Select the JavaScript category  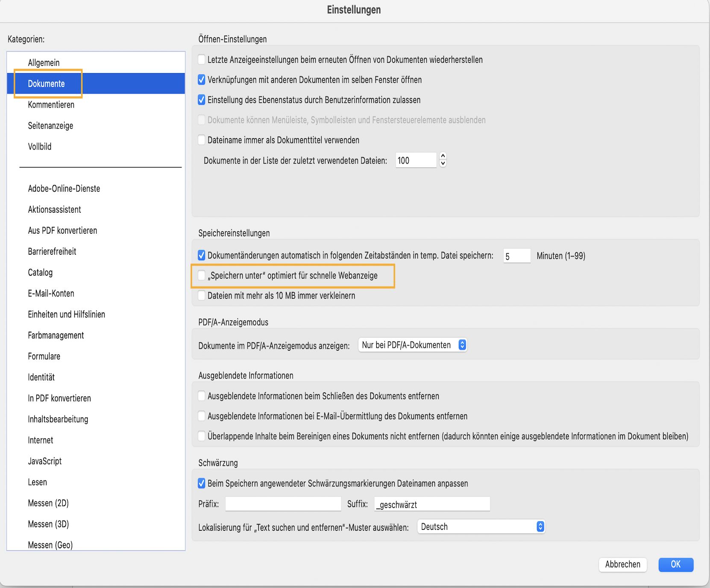45,461
